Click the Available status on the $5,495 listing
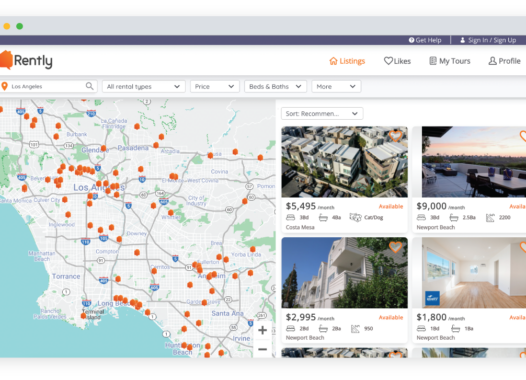The height and width of the screenshot is (380, 526). click(x=391, y=207)
